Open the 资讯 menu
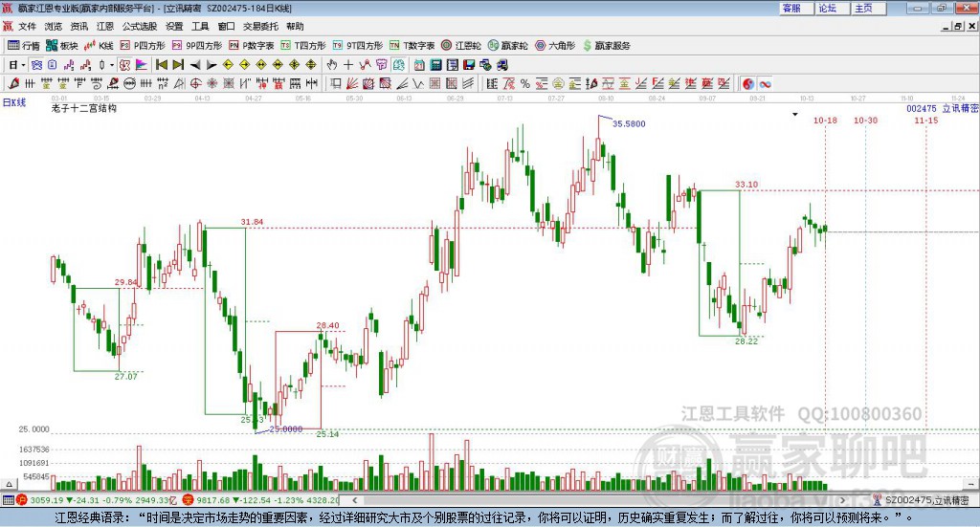980x527 pixels. click(79, 26)
